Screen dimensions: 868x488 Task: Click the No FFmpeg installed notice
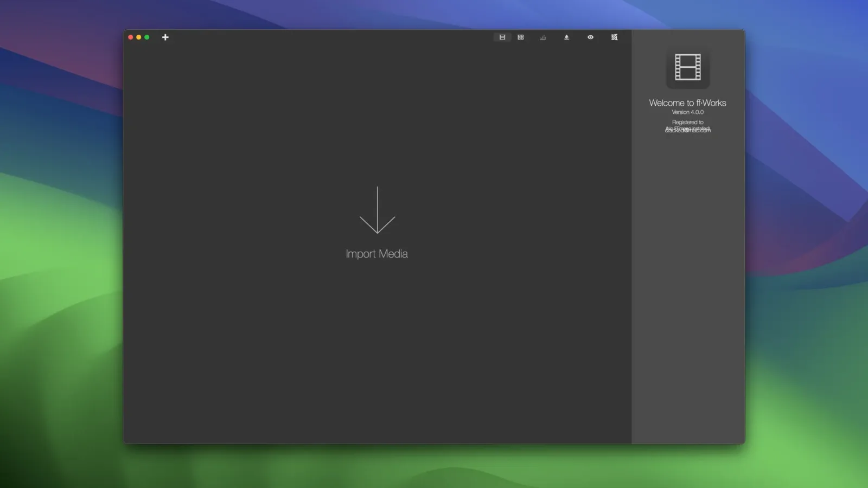(x=687, y=130)
